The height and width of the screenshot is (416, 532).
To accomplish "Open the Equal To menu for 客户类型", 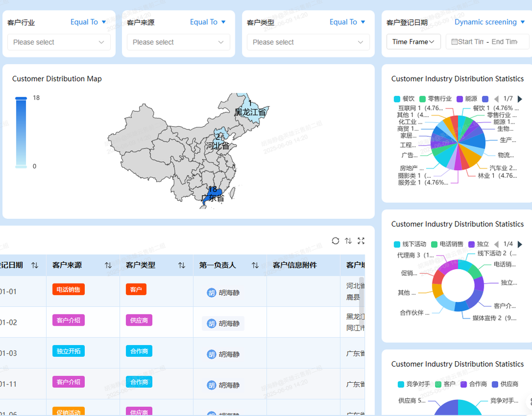I will 347,22.
